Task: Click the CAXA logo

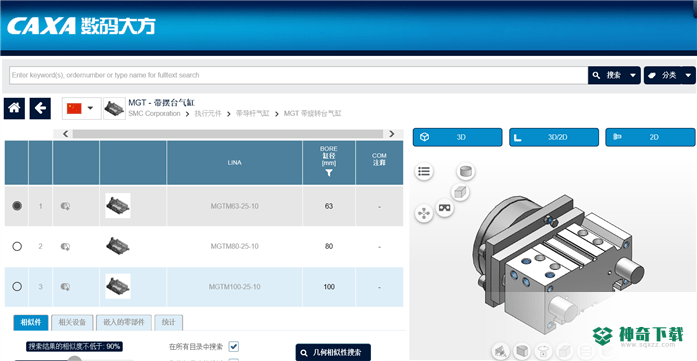Action: tap(81, 26)
